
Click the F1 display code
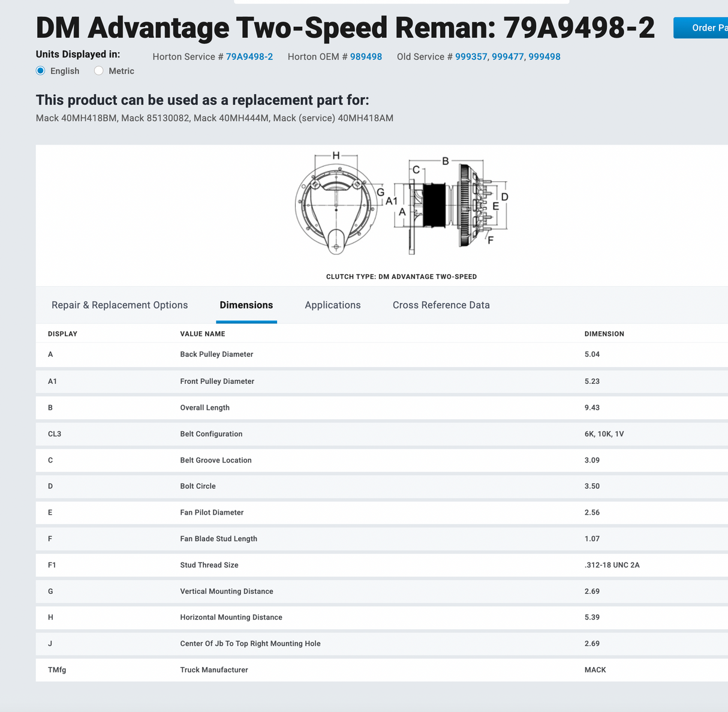point(52,565)
